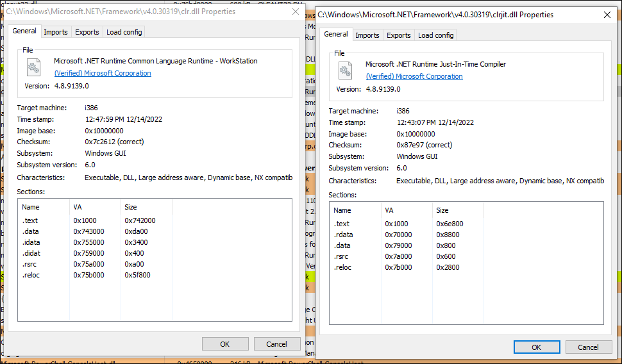
Task: Open the Verified Microsoft Corporation link for clrjit.dll
Action: pos(414,76)
